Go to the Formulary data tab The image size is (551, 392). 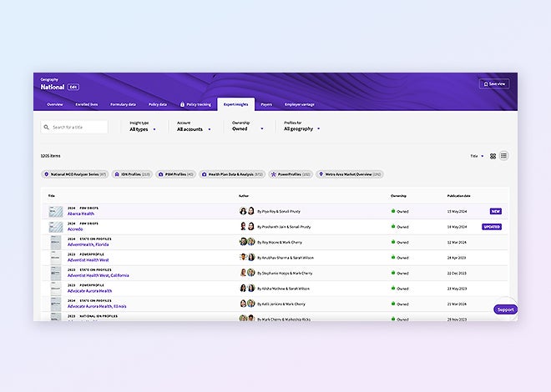click(123, 104)
